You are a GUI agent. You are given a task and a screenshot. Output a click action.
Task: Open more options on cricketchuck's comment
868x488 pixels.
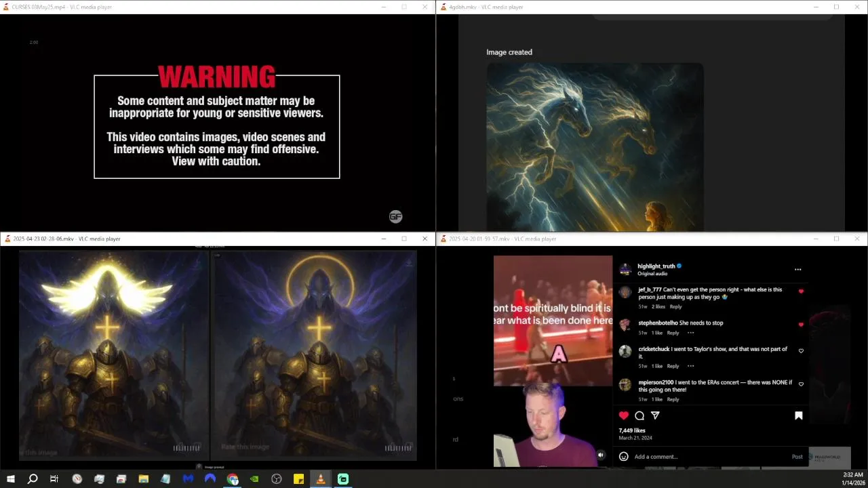point(690,366)
